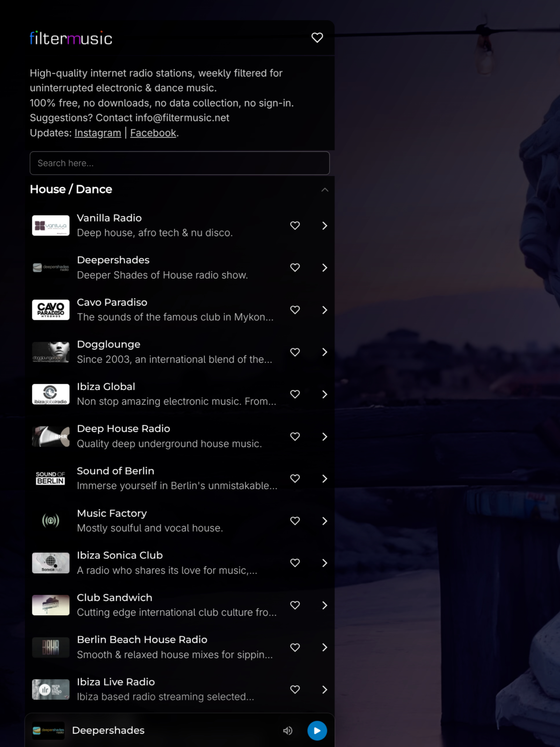Screen dimensions: 560x747
Task: Select Ibiza Live Radio title
Action: 116,682
